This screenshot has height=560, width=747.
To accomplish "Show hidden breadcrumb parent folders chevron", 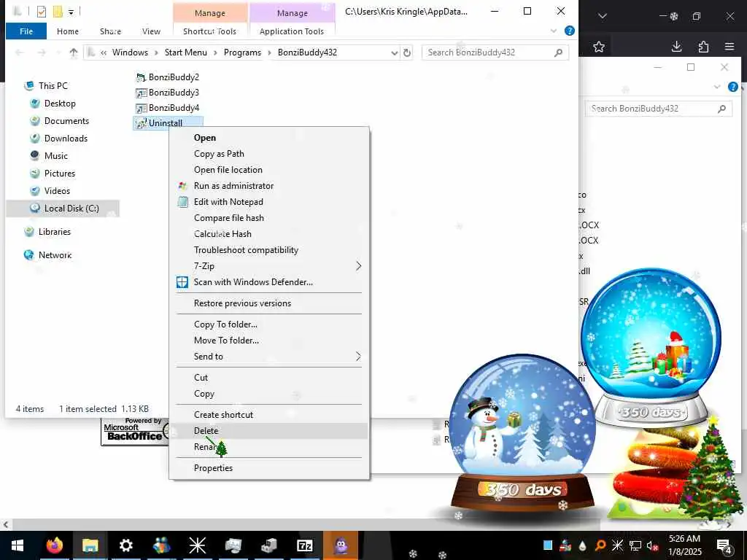I will point(104,52).
